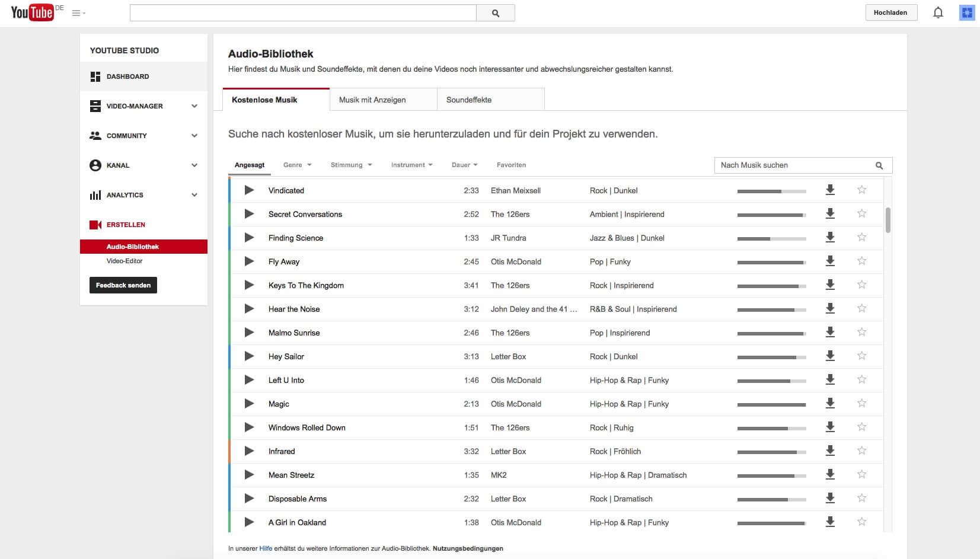This screenshot has height=559, width=980.
Task: Switch to the Soundeffekte tab
Action: coord(490,100)
